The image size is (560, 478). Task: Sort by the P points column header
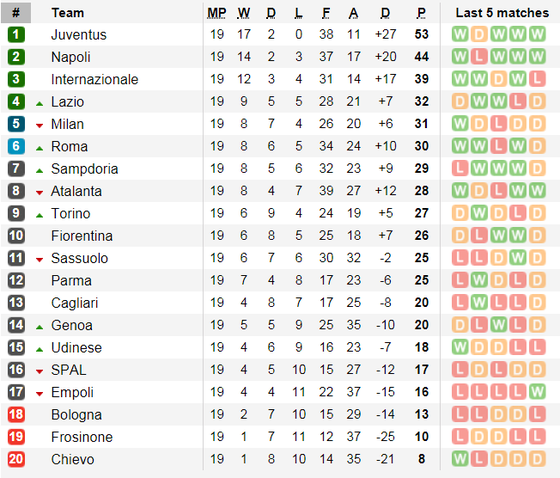(x=421, y=13)
